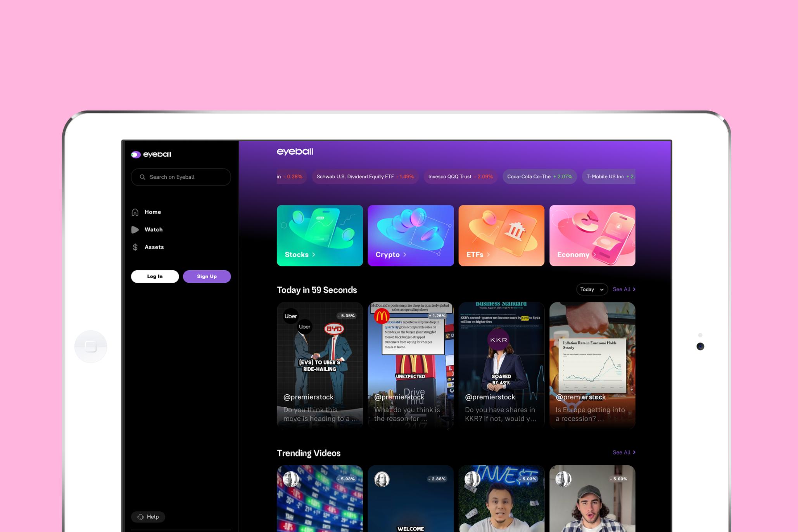This screenshot has height=532, width=798.
Task: Open the Watch menu item
Action: point(154,230)
